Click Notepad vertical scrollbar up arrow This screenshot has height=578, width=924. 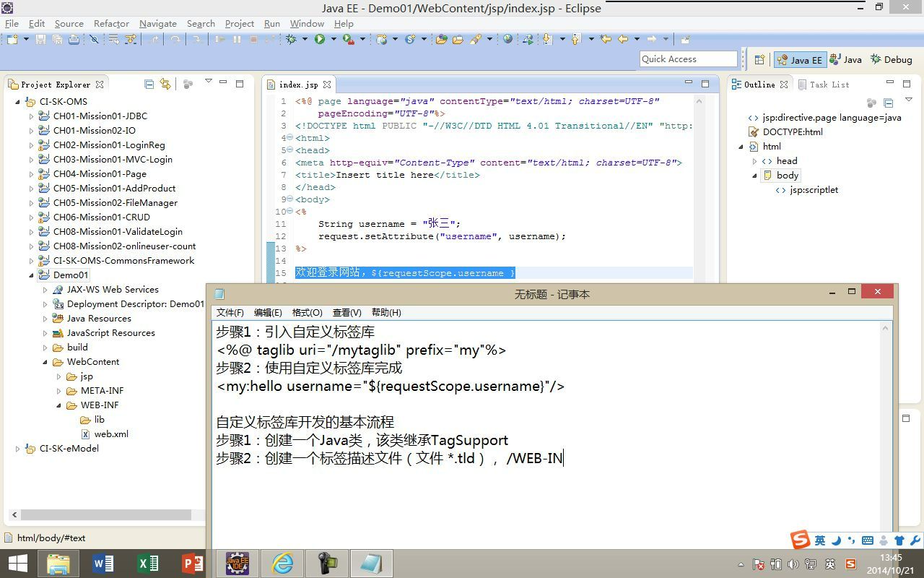click(886, 328)
